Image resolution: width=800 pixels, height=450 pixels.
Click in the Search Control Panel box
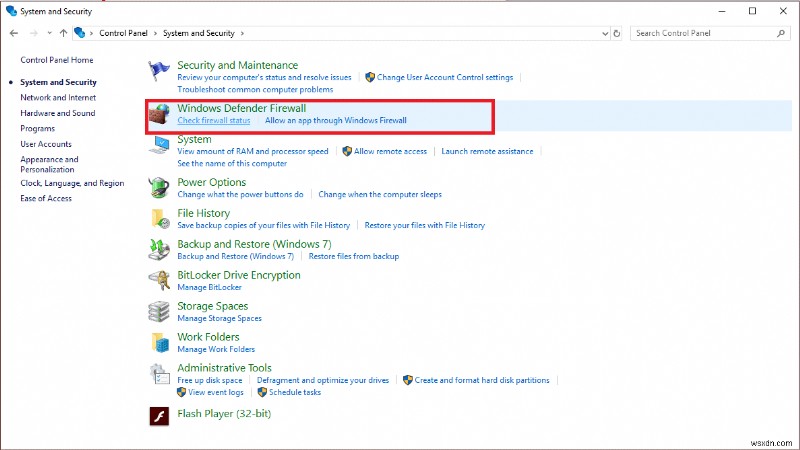710,33
